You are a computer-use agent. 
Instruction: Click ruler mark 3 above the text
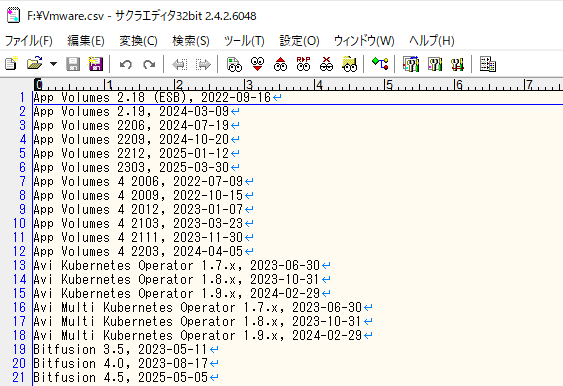coord(249,85)
